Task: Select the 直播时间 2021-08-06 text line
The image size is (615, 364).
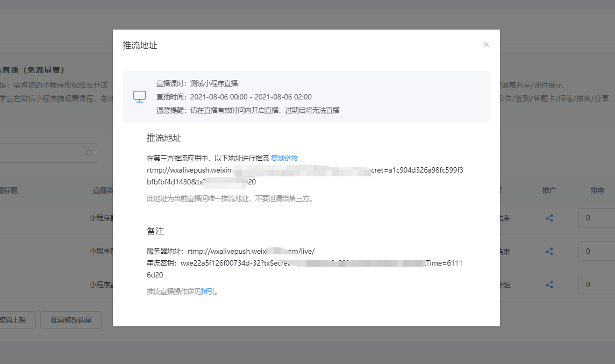Action: click(234, 97)
